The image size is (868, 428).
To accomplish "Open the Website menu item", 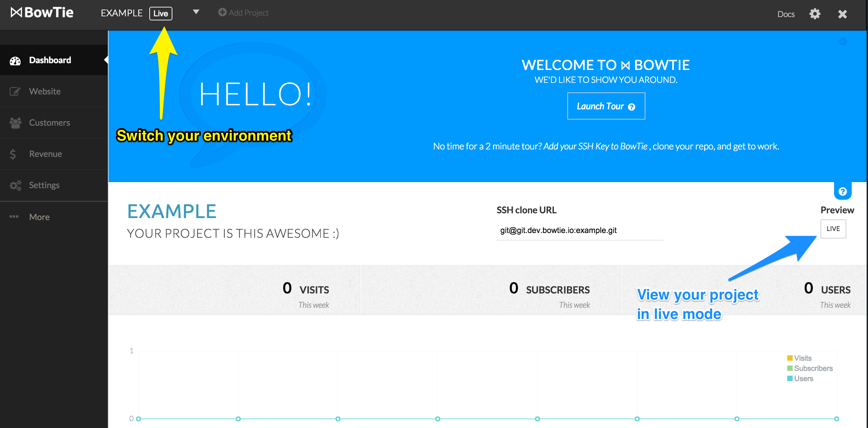I will click(54, 91).
